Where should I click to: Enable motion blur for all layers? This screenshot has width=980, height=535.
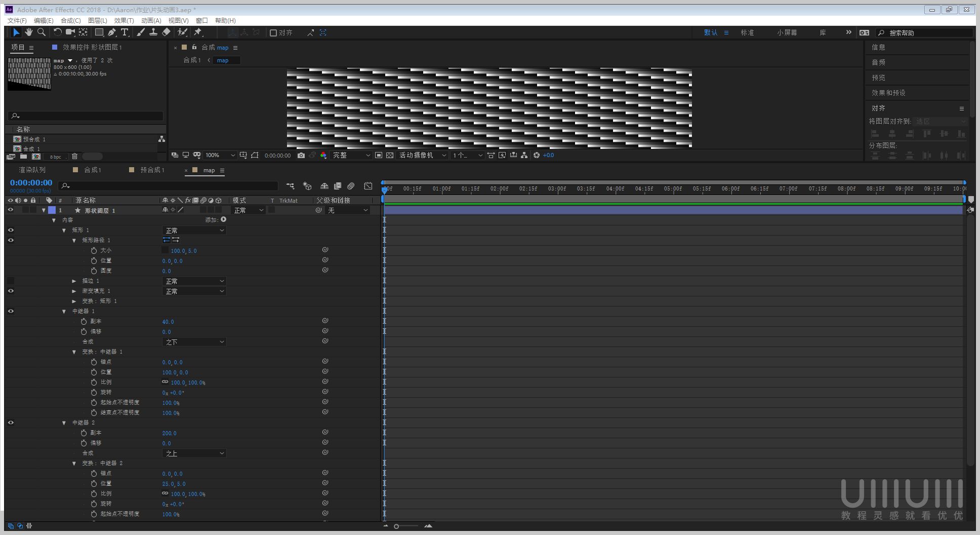[x=351, y=186]
